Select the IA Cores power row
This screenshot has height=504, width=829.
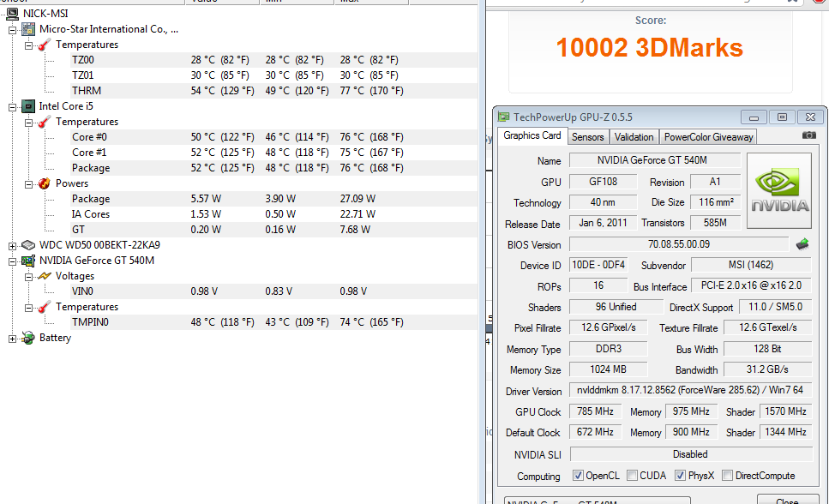pos(273,214)
